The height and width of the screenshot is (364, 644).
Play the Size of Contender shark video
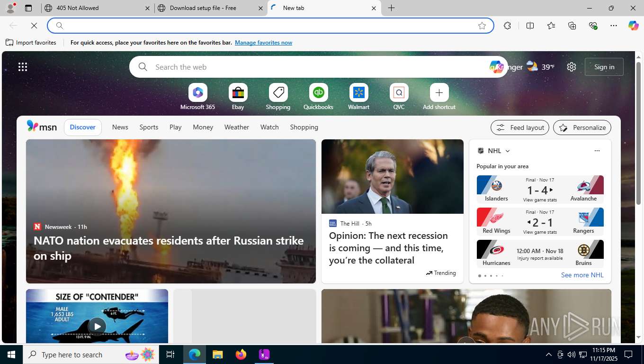(97, 327)
